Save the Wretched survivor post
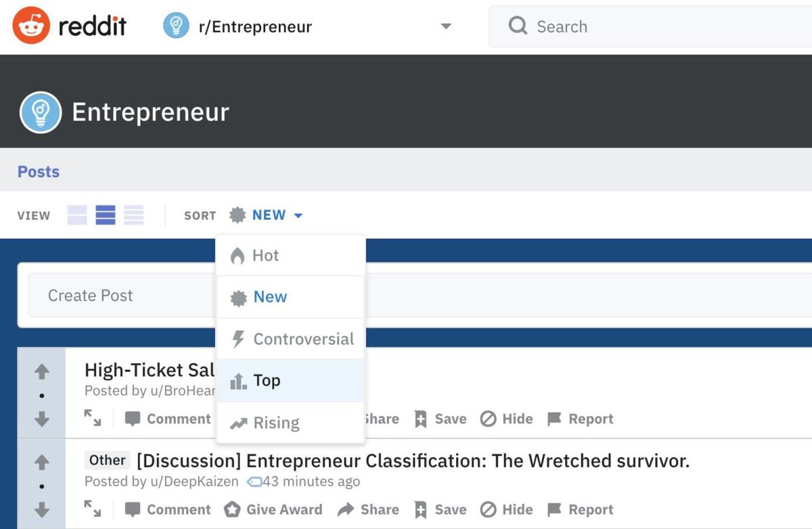This screenshot has height=529, width=812. (440, 509)
